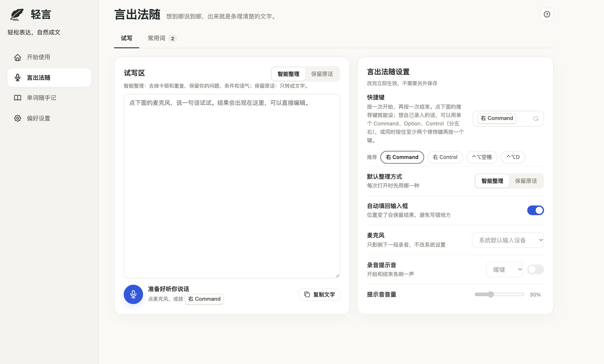Click the 试写区 heading
Screen dimensions: 604x364
[x=134, y=73]
